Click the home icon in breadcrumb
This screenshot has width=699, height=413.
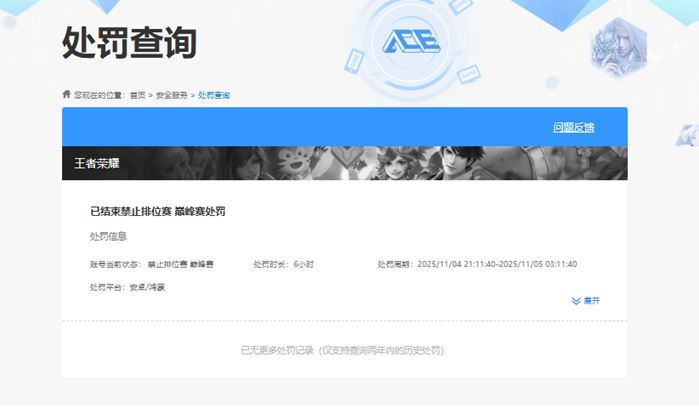click(66, 94)
